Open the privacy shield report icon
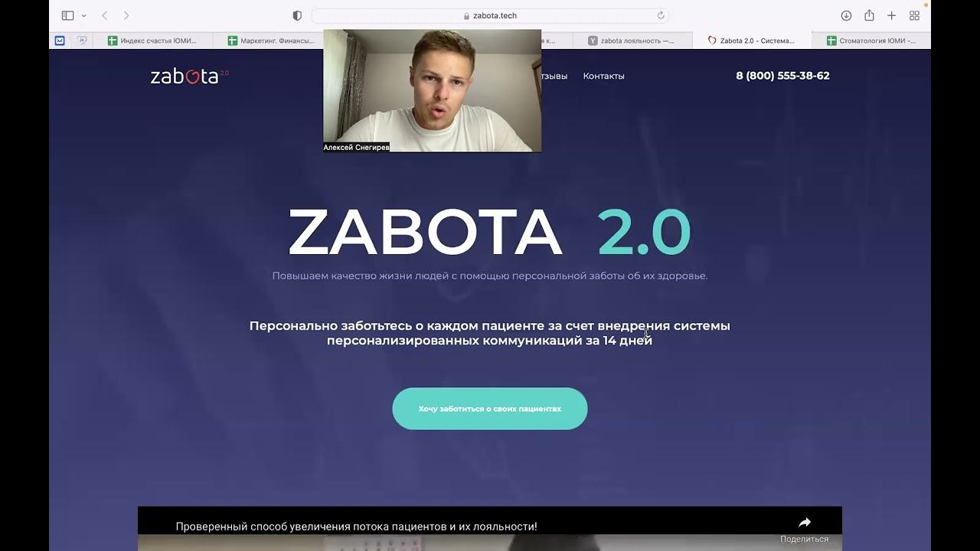 [x=297, y=15]
